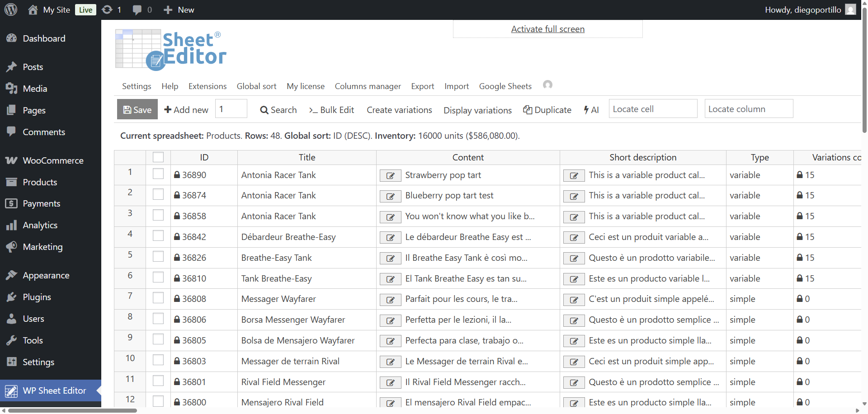The image size is (868, 414).
Task: Click the WordPress logo icon
Action: (x=11, y=9)
